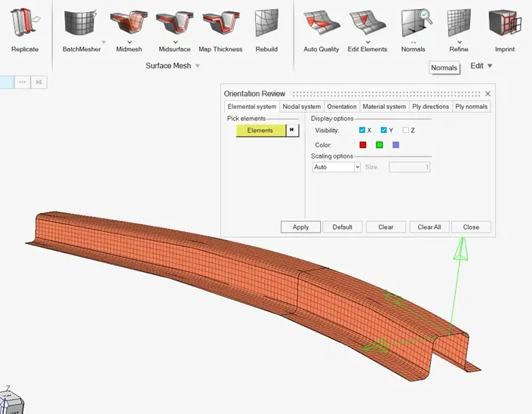Screen dimensions: 532x414
Task: Select the Midmesh tool icon
Action: coord(129,24)
